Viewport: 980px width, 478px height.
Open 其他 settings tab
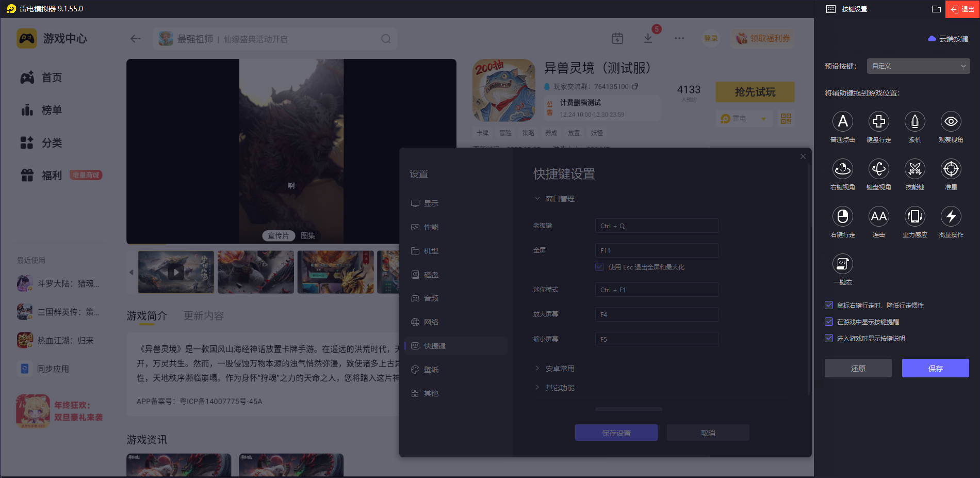(456, 393)
